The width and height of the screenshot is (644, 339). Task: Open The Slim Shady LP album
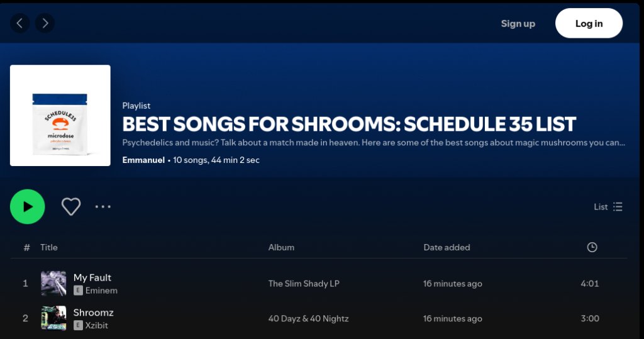[x=304, y=284]
